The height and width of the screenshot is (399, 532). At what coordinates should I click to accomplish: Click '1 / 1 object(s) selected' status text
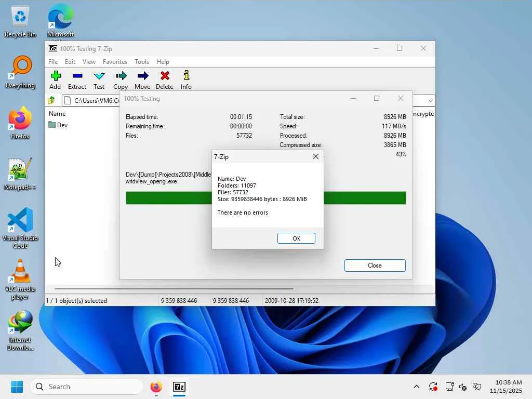pyautogui.click(x=76, y=301)
